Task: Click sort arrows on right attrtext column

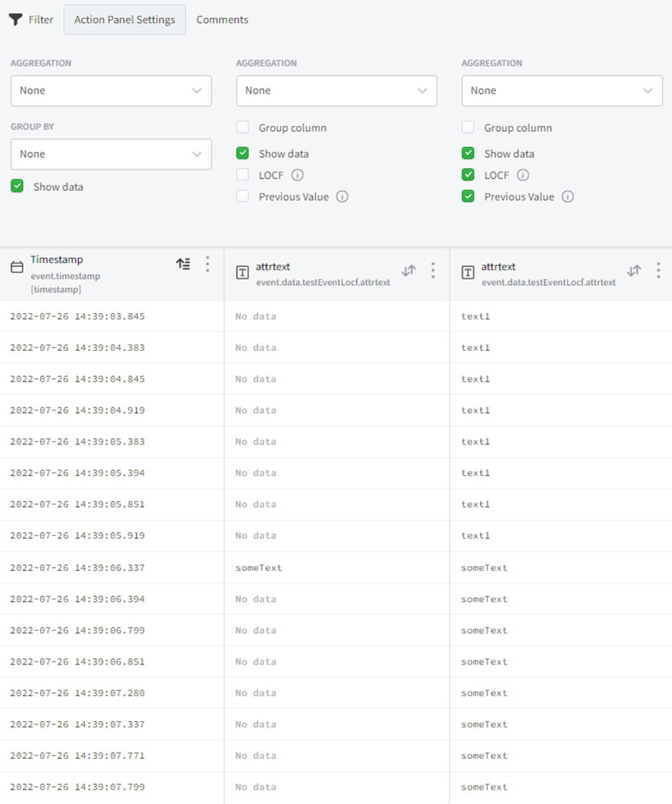Action: tap(634, 270)
